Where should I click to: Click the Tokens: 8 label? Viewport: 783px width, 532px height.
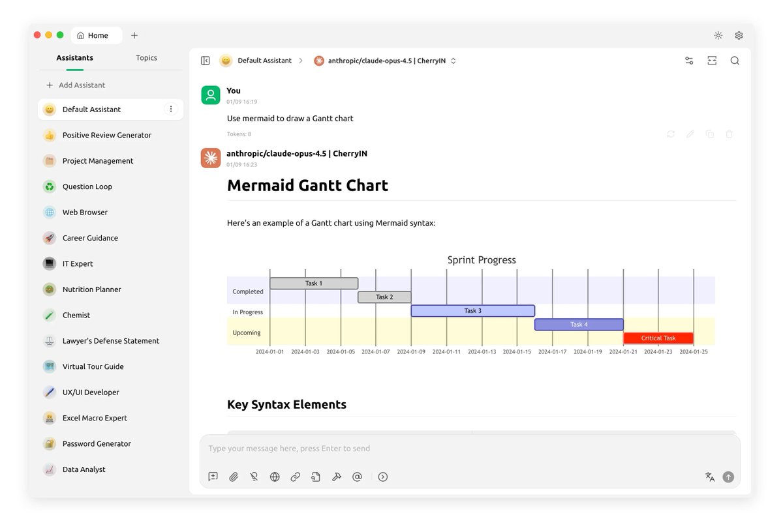click(239, 134)
